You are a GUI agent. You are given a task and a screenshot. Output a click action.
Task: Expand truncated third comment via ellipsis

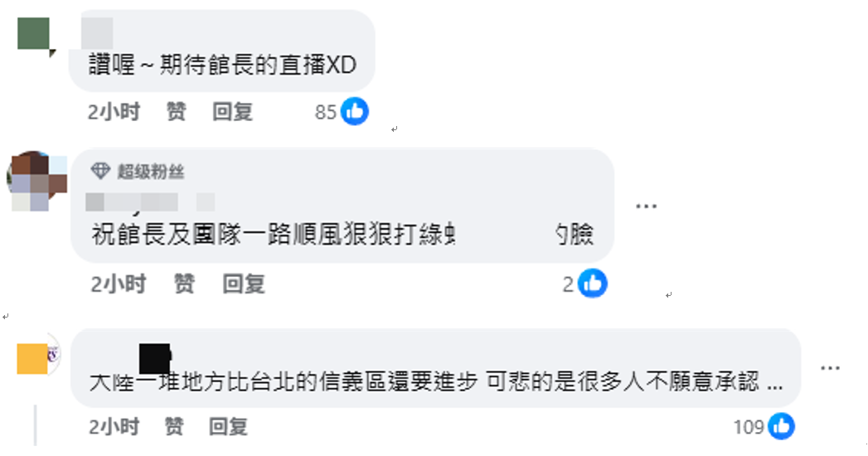pos(775,387)
